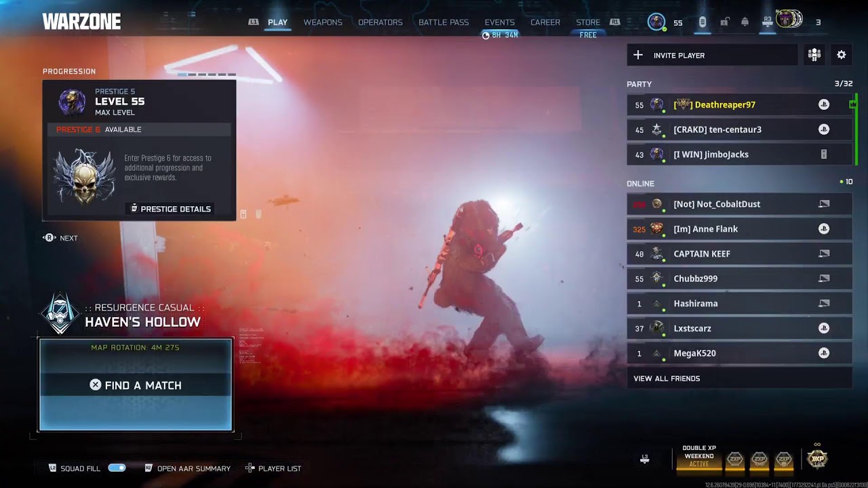
Task: Select party member Deathreaper97
Action: [x=739, y=104]
